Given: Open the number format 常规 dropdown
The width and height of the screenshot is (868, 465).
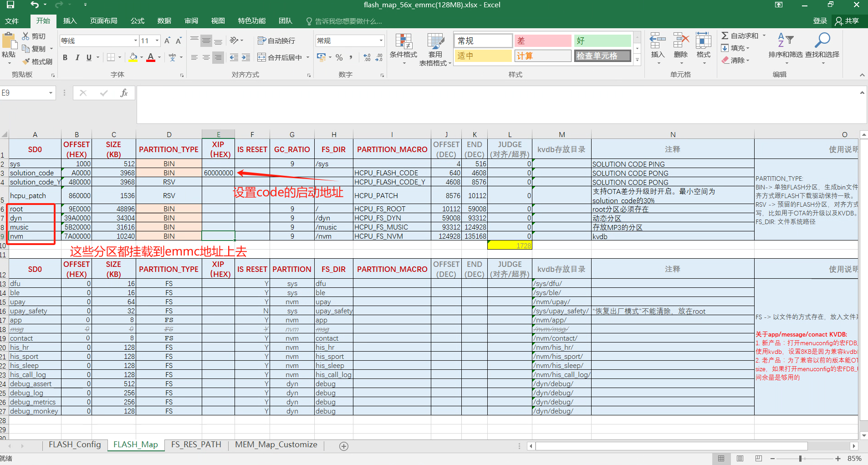Looking at the screenshot, I should 381,41.
